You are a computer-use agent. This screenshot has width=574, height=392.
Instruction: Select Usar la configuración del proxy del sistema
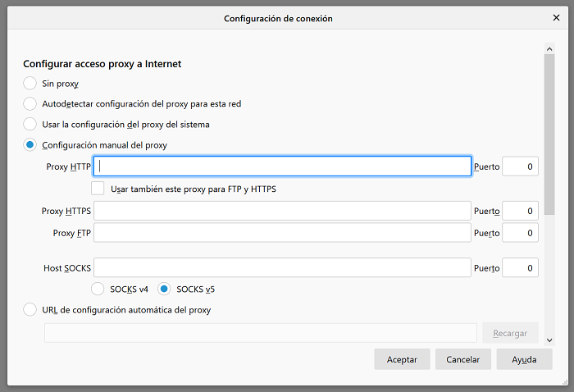(30, 125)
